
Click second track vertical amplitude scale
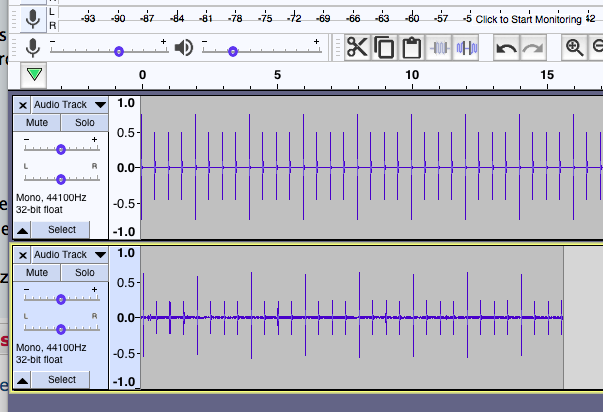[125, 317]
